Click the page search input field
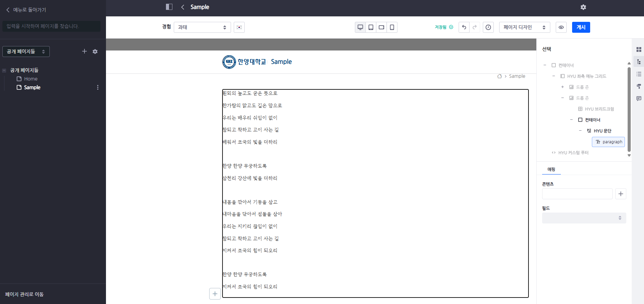The height and width of the screenshot is (304, 644). pyautogui.click(x=51, y=26)
